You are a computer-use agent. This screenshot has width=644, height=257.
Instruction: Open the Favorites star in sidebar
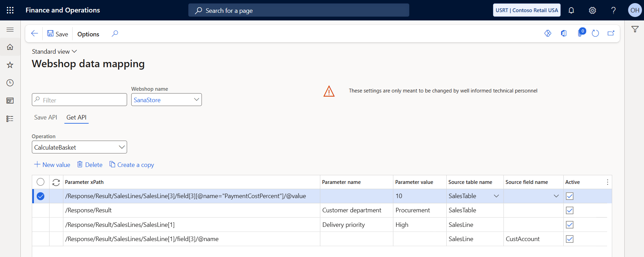click(10, 65)
